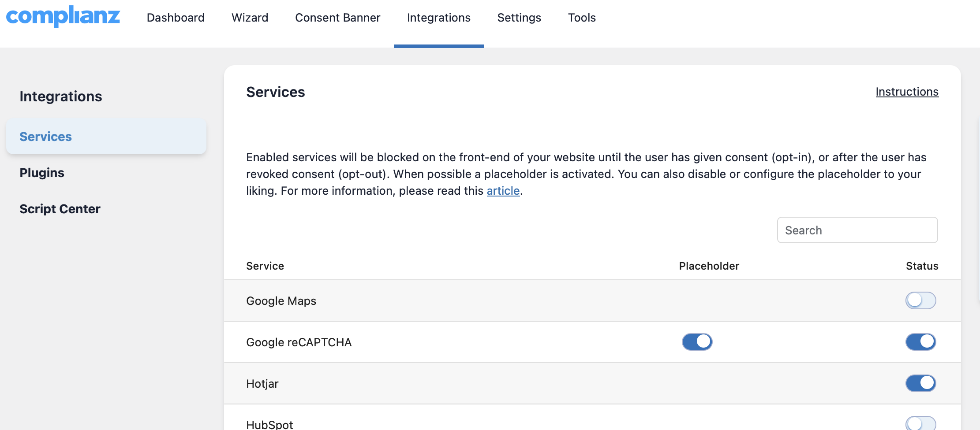The image size is (980, 430).
Task: Click the Hotjar service row label
Action: (262, 384)
